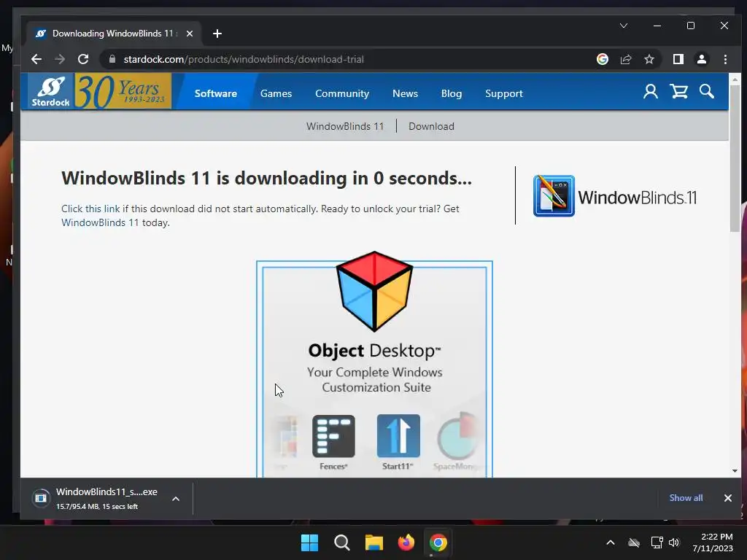Select WindowBlinds 11 in sub-navigation
Viewport: 747px width, 560px height.
point(345,126)
